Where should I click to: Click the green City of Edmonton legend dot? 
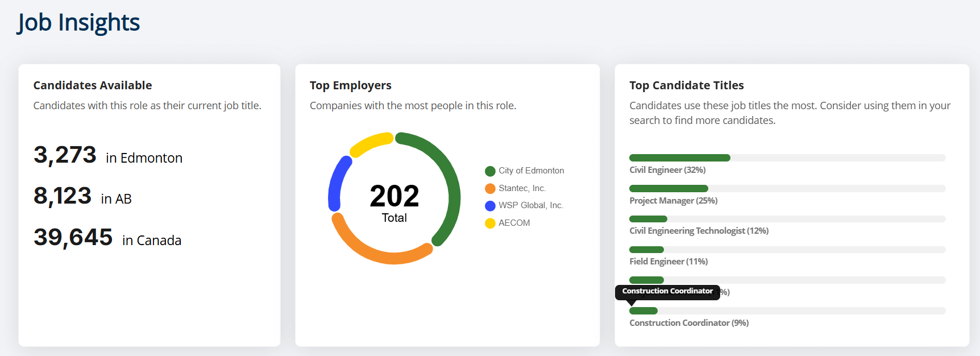point(490,171)
